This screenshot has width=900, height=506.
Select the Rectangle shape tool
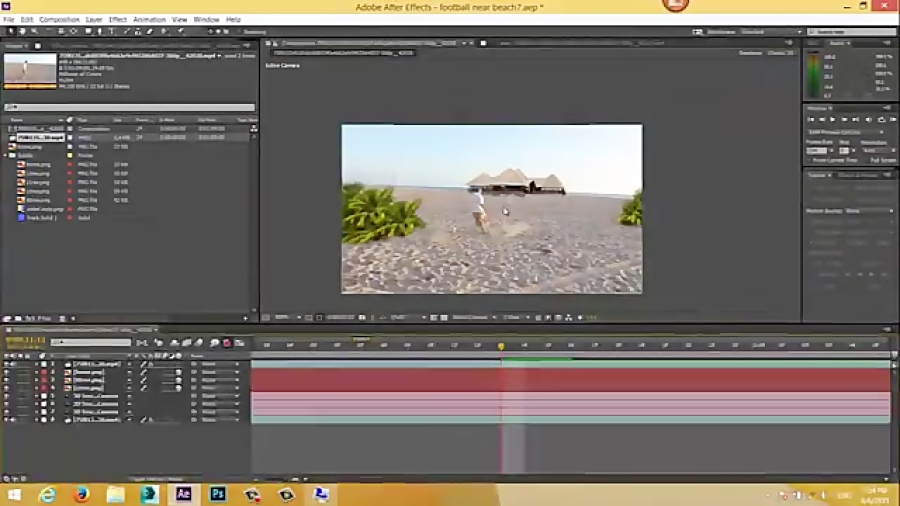88,32
